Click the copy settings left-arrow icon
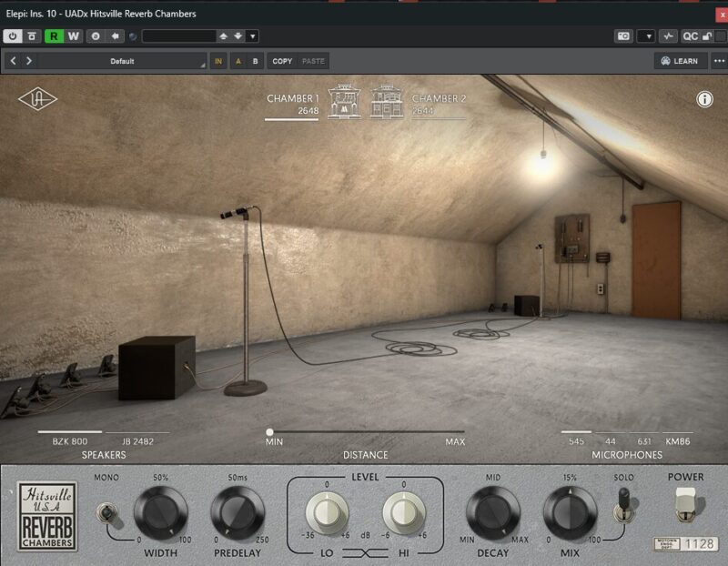728x566 pixels. pos(115,36)
